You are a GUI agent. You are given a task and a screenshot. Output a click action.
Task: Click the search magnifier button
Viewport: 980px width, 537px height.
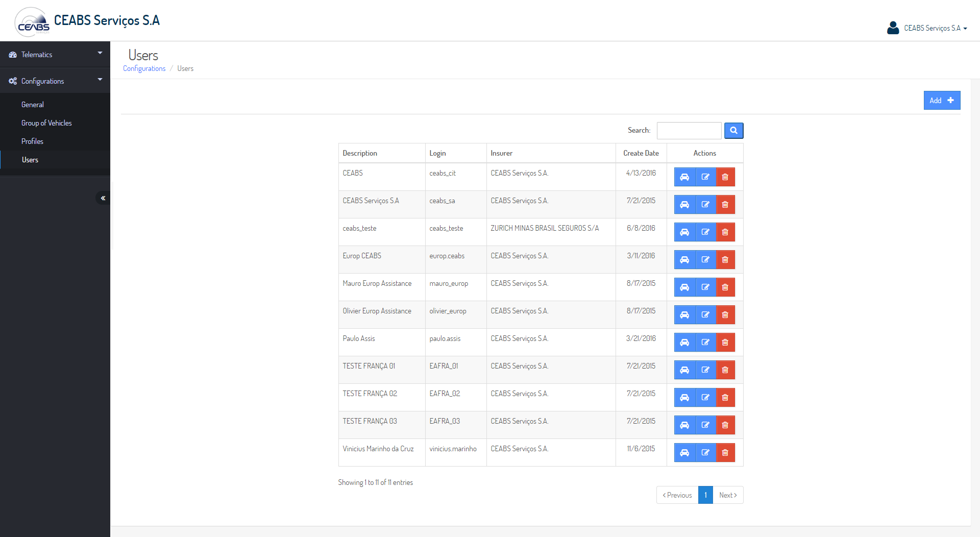pyautogui.click(x=733, y=131)
